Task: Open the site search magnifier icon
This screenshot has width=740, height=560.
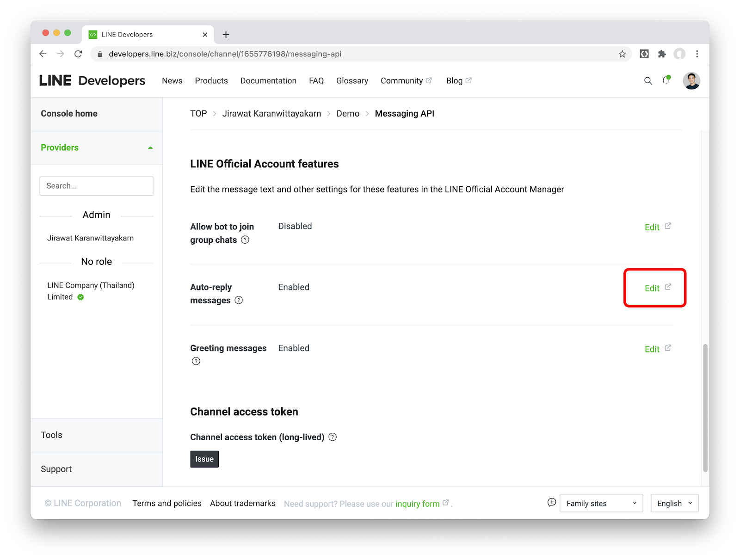Action: [648, 81]
